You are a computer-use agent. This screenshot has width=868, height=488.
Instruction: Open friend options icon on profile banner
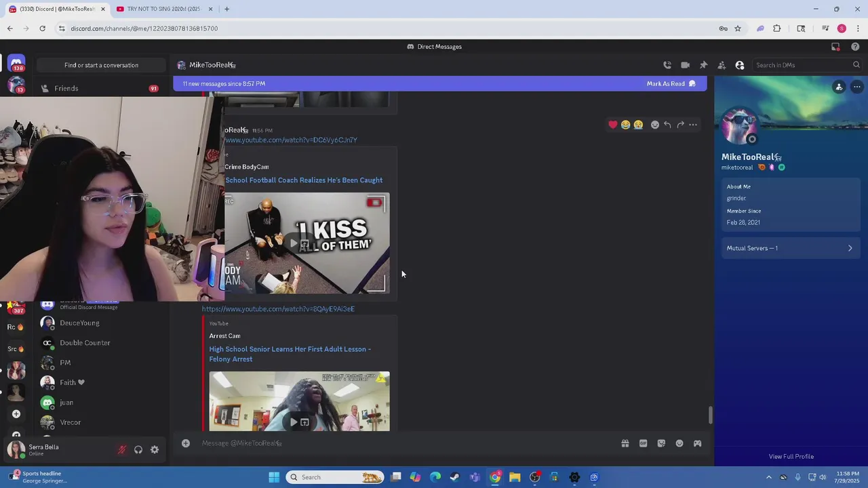(839, 87)
